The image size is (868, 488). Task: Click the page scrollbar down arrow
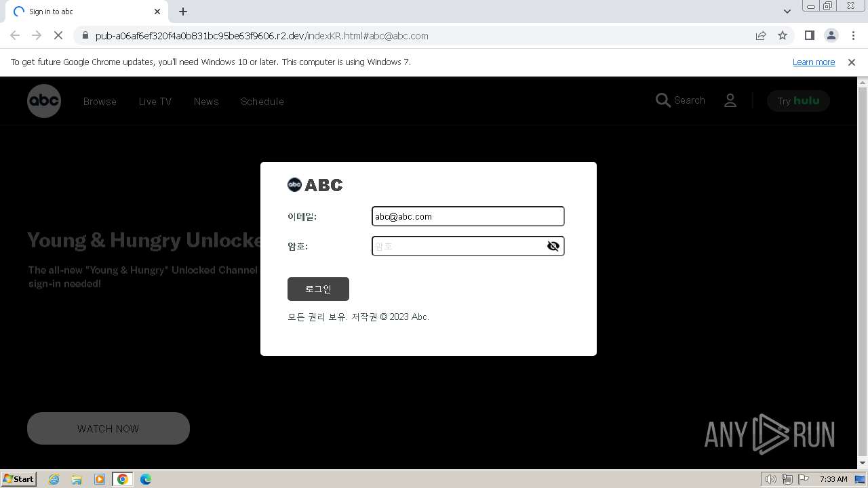pos(863,463)
